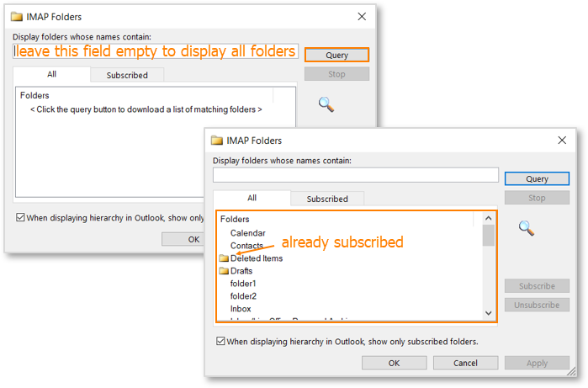Select the Calendar folder in the list
588x388 pixels.
pos(248,233)
